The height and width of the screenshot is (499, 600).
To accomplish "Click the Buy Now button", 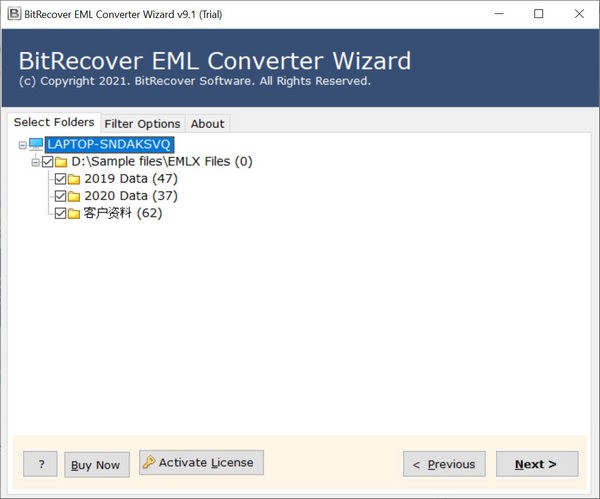I will pyautogui.click(x=97, y=465).
